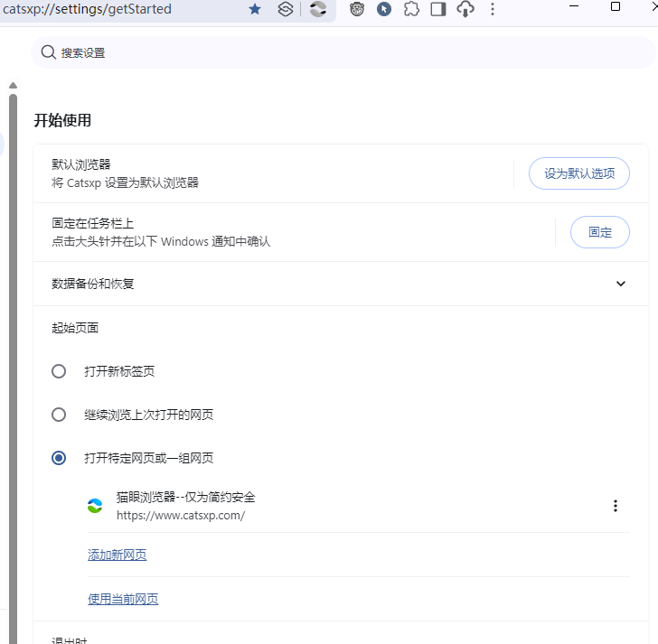Open the browser three-dot main menu
Image resolution: width=658 pixels, height=644 pixels.
[x=493, y=9]
